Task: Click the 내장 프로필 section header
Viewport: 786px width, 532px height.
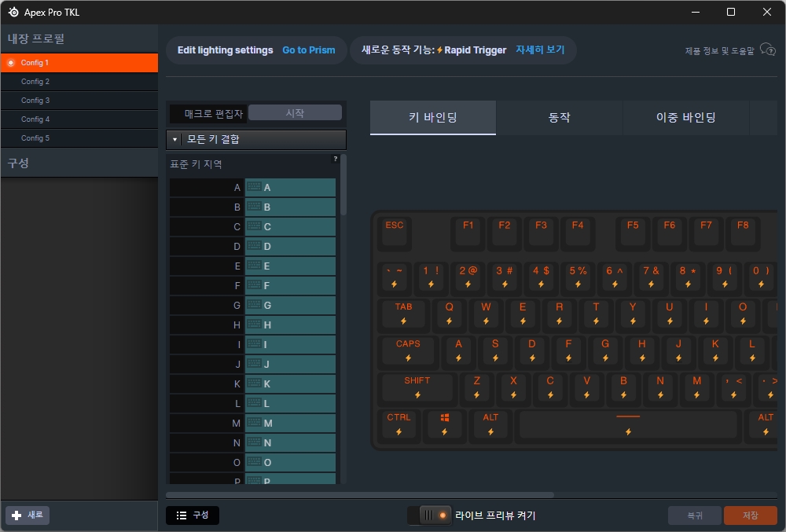Action: click(x=79, y=39)
